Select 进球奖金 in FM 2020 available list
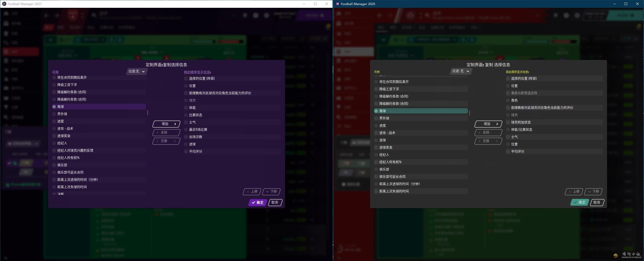The height and width of the screenshot is (261, 644). [x=421, y=147]
